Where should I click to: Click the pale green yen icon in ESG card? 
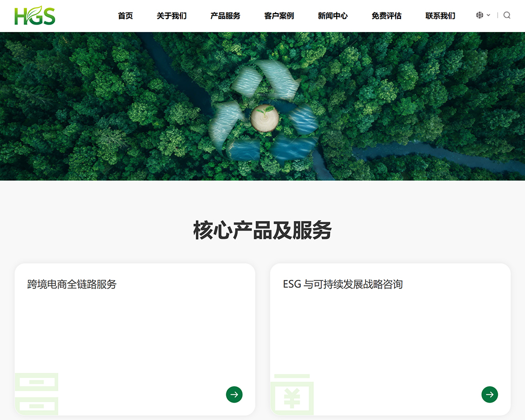click(292, 395)
